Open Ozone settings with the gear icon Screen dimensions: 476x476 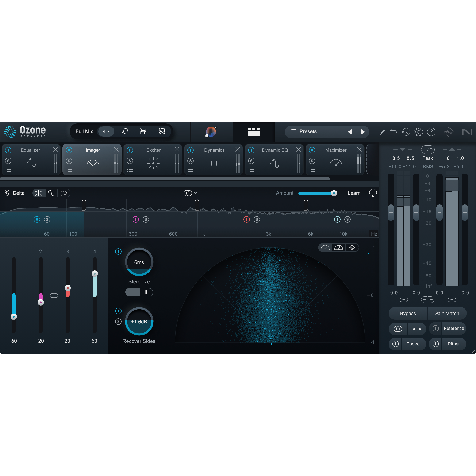pyautogui.click(x=418, y=132)
